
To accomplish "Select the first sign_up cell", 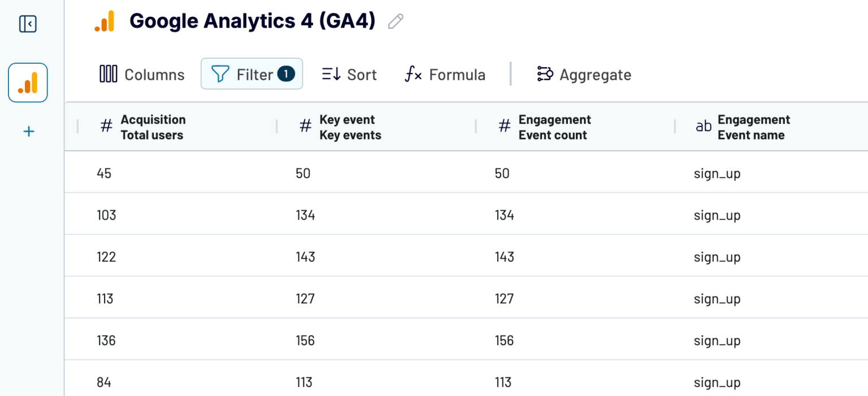I will 717,173.
